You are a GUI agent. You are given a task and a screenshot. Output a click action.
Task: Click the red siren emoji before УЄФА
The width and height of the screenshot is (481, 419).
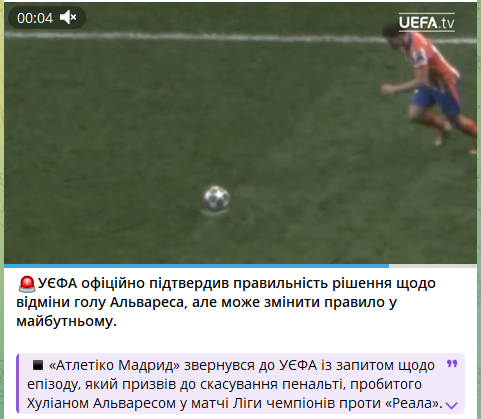pyautogui.click(x=27, y=284)
